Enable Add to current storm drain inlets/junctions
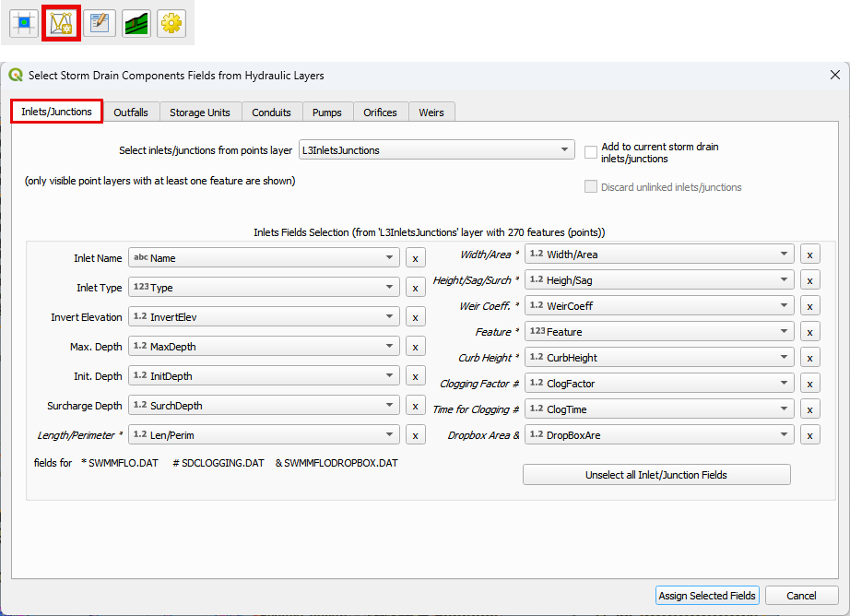Viewport: 850px width, 616px height. click(591, 152)
